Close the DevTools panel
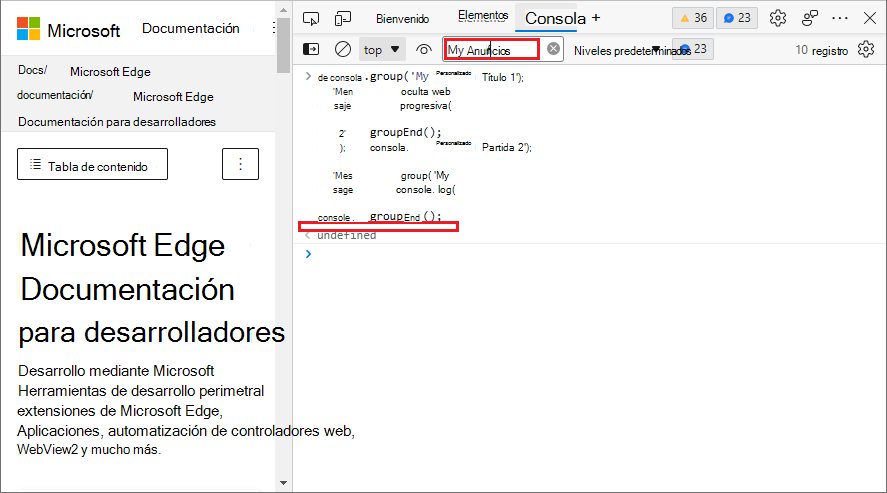This screenshot has width=887, height=493. (870, 18)
